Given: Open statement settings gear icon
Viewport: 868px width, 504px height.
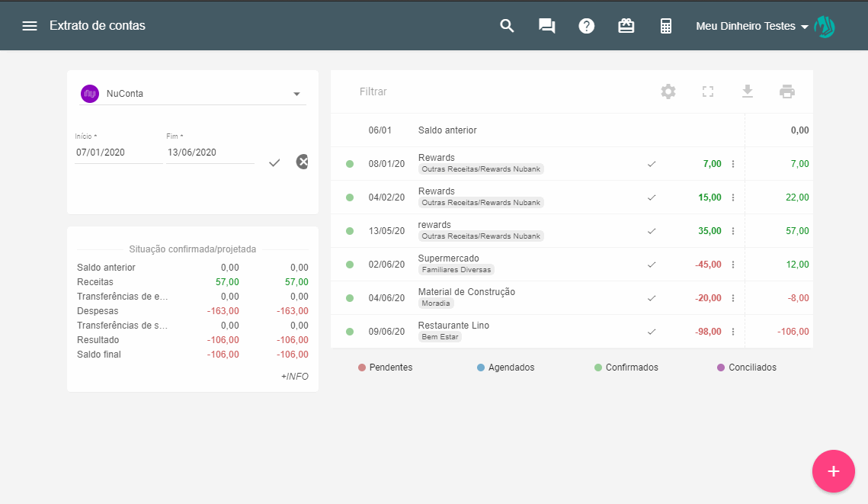Looking at the screenshot, I should point(668,91).
